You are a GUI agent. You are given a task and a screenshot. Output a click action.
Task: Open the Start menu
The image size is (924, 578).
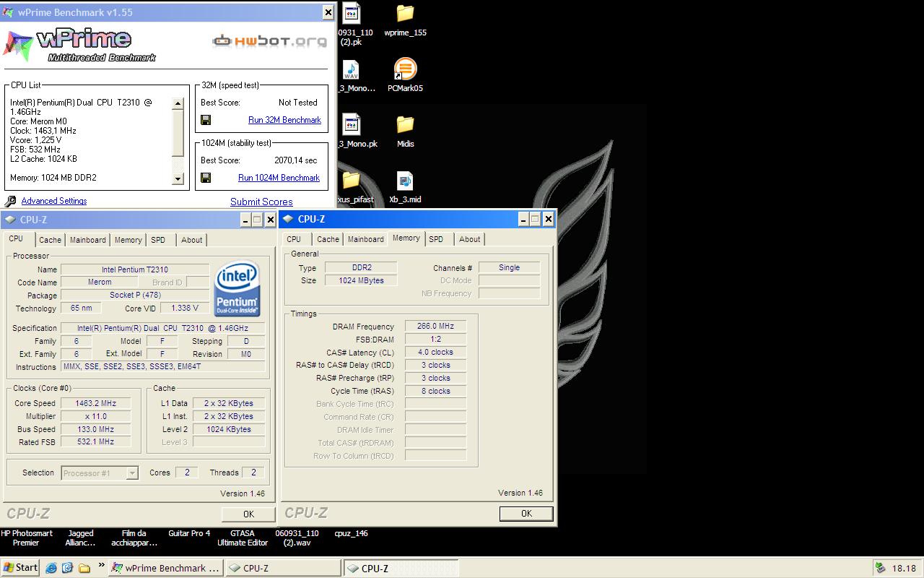tap(20, 568)
